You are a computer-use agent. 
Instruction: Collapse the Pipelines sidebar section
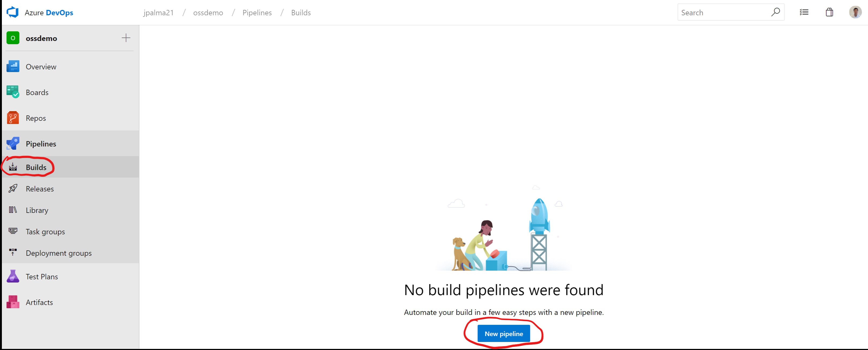tap(41, 144)
